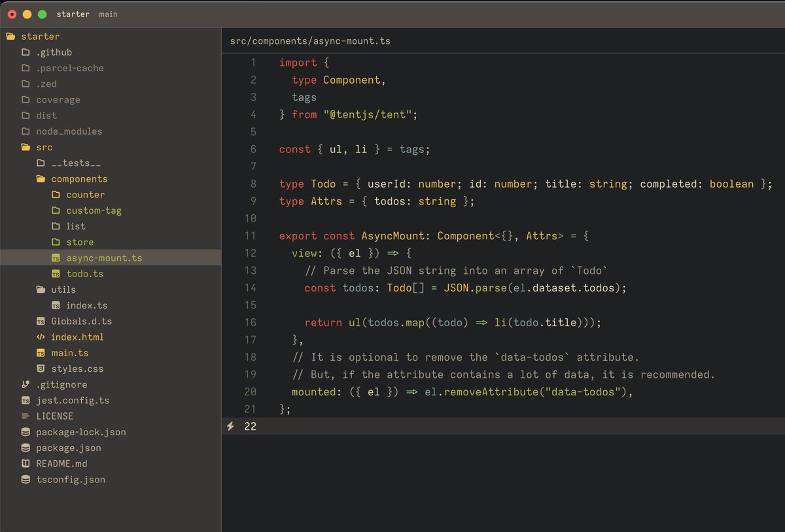Open the tsconfig.json file name
The width and height of the screenshot is (785, 532).
[x=71, y=479]
